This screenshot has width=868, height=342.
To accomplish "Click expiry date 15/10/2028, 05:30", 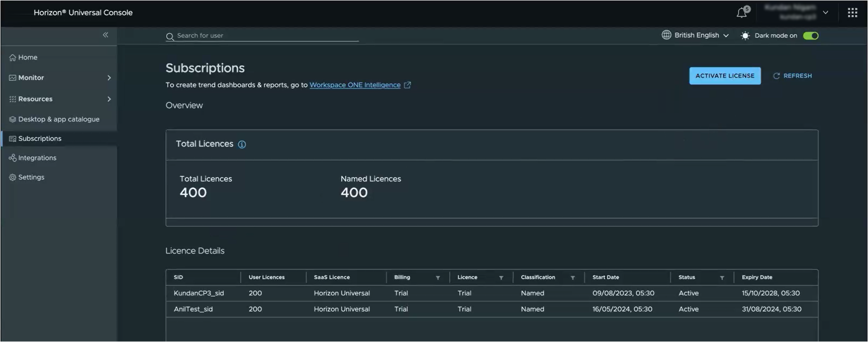I will 771,293.
